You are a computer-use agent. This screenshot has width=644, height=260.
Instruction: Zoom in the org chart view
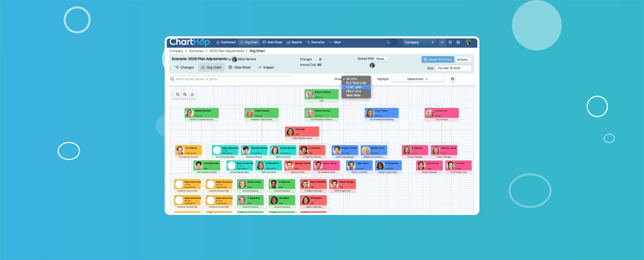(185, 94)
